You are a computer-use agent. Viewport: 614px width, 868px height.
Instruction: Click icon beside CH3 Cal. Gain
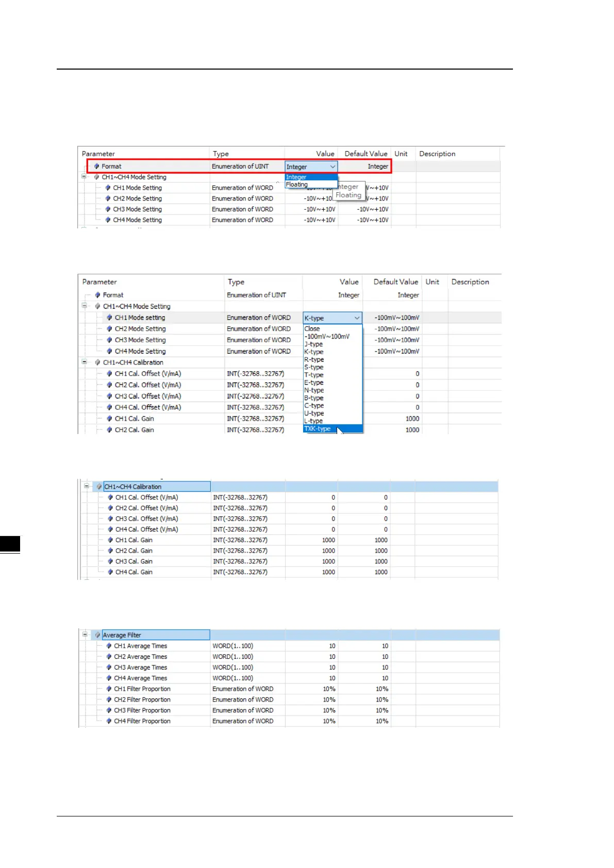point(110,561)
